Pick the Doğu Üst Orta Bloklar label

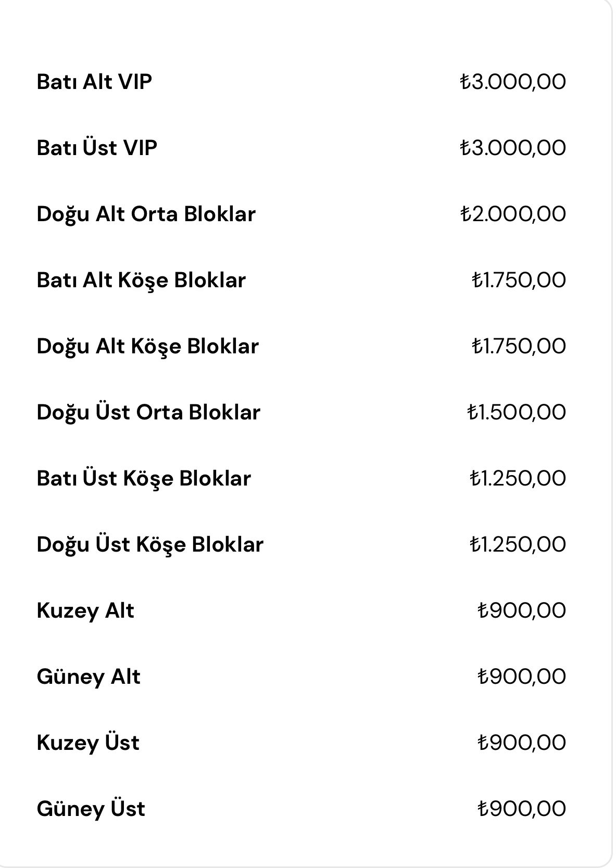tap(148, 413)
